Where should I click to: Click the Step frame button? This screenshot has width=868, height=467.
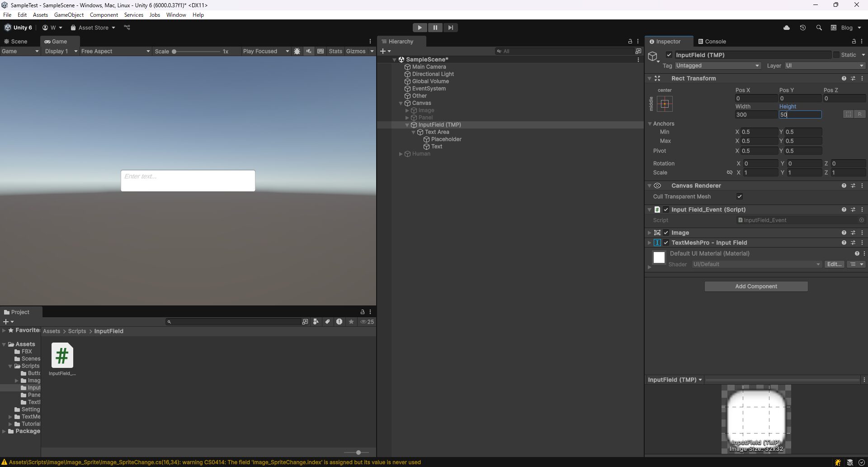pyautogui.click(x=450, y=28)
